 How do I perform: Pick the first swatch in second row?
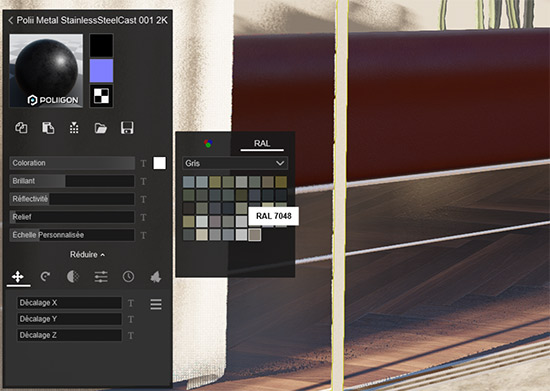tap(189, 195)
